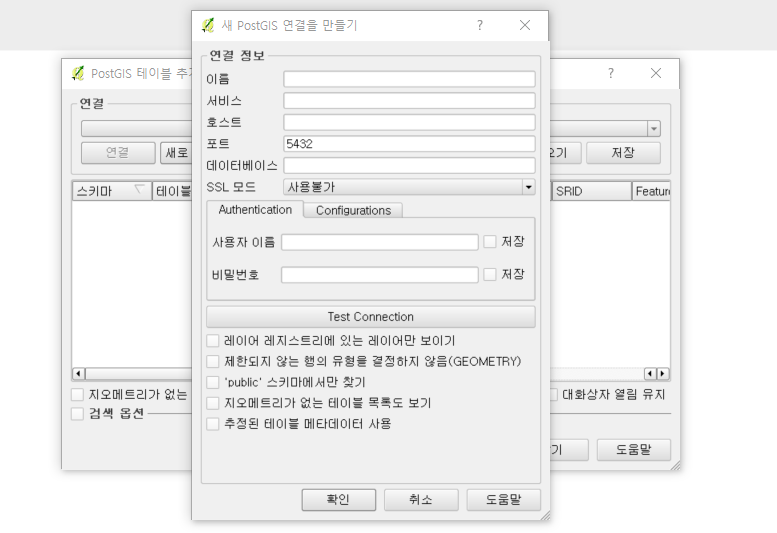Click the QGIS icon in new PostGIS connection dialog title
The image size is (777, 533).
pyautogui.click(x=208, y=25)
